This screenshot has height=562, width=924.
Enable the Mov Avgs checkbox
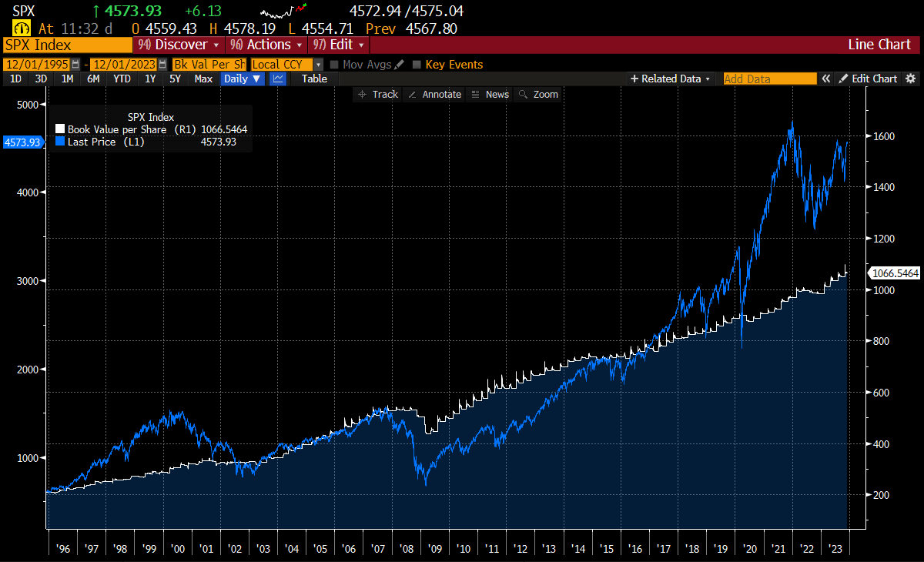click(x=335, y=65)
